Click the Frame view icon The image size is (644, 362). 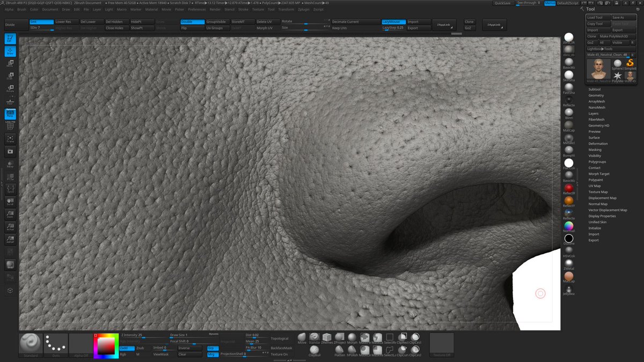point(10,139)
